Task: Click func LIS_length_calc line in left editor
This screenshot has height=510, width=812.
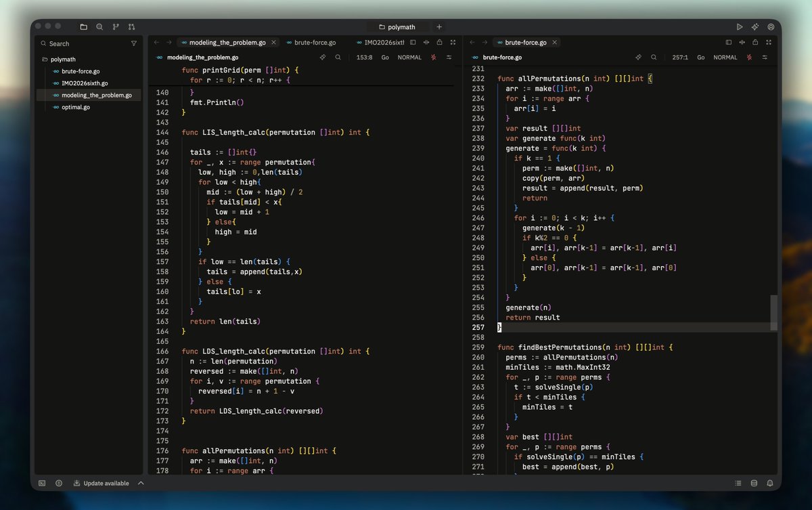Action: tap(276, 132)
